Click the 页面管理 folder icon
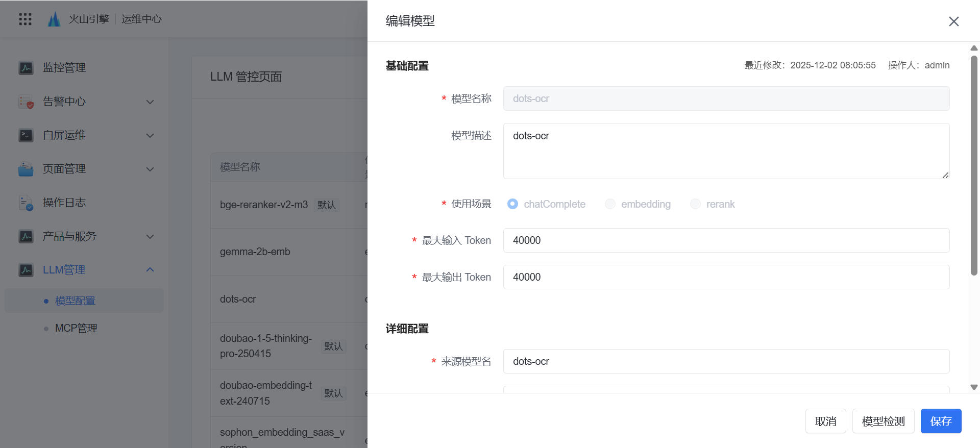980x448 pixels. pyautogui.click(x=26, y=169)
